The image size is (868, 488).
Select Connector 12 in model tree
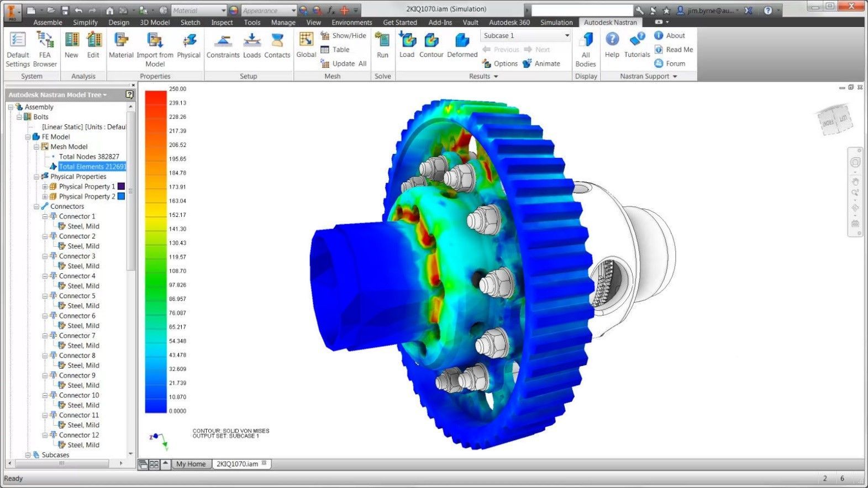coord(79,435)
